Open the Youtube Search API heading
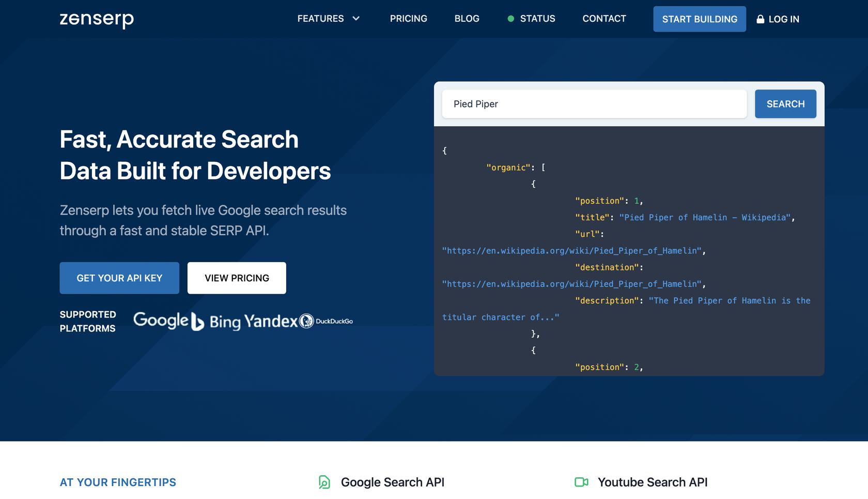Screen dimensions: 868x499 [x=653, y=482]
